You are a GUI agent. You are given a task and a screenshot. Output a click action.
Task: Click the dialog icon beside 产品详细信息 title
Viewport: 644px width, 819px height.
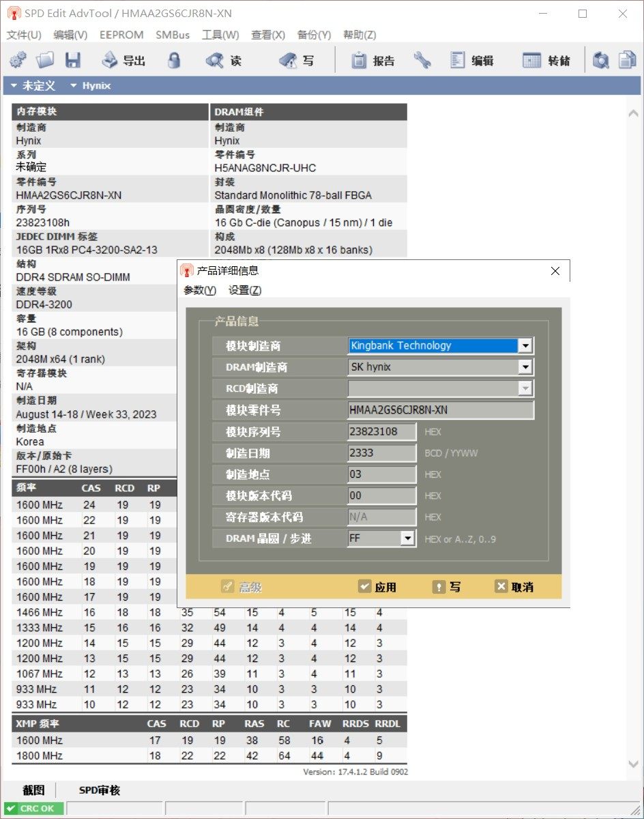point(187,270)
